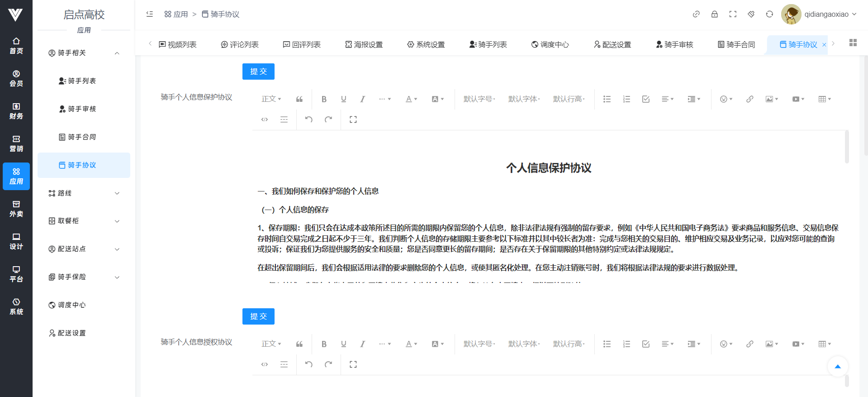
Task: Click the lock screen icon in header
Action: (715, 14)
